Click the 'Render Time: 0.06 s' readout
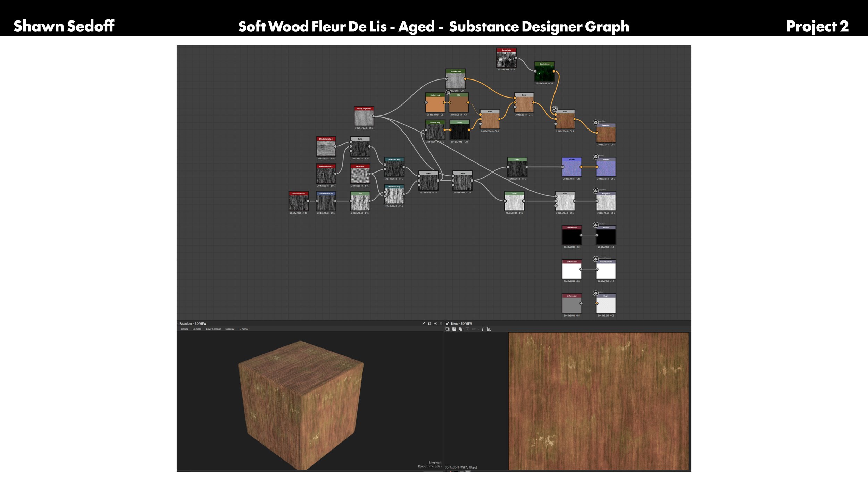The image size is (868, 488). 430,466
